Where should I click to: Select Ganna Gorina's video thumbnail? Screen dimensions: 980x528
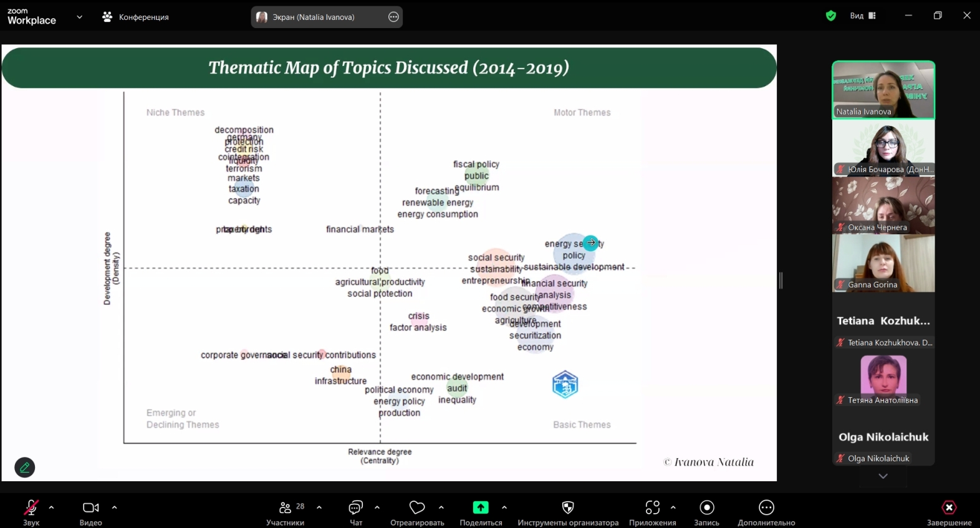[x=883, y=263]
